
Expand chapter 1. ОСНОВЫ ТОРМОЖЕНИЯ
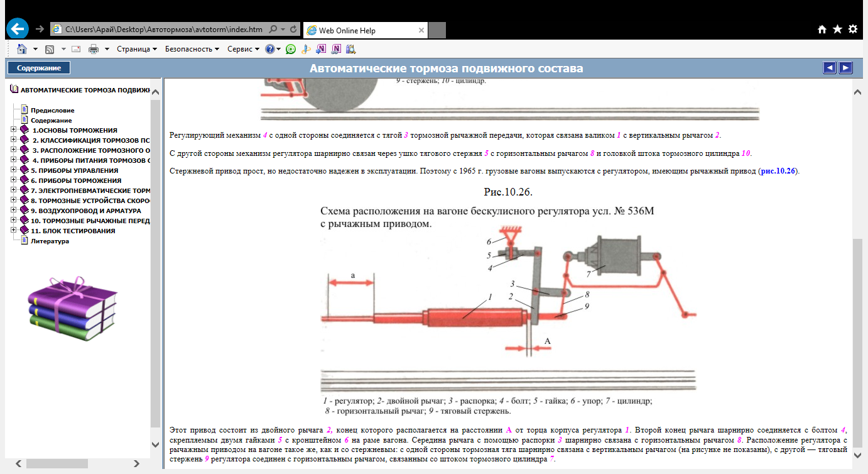pyautogui.click(x=14, y=130)
